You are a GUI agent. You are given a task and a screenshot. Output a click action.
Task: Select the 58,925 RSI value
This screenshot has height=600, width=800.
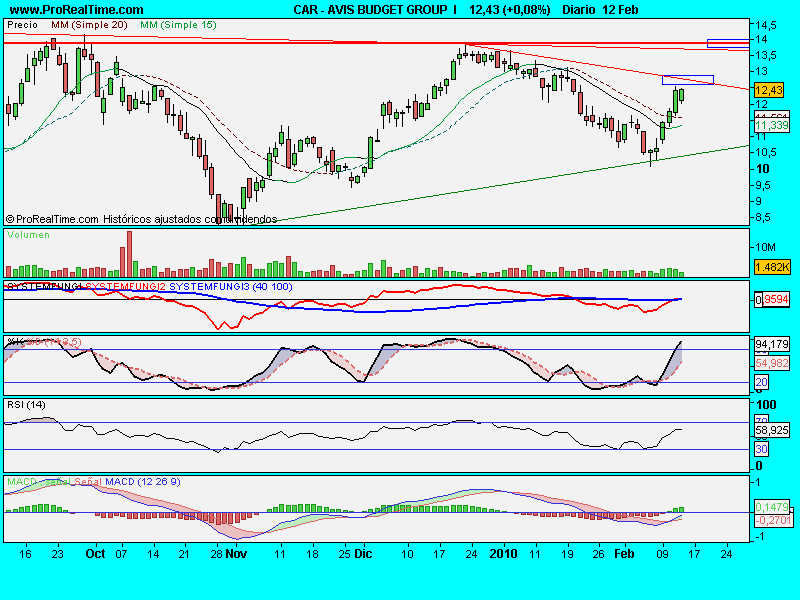(x=772, y=431)
